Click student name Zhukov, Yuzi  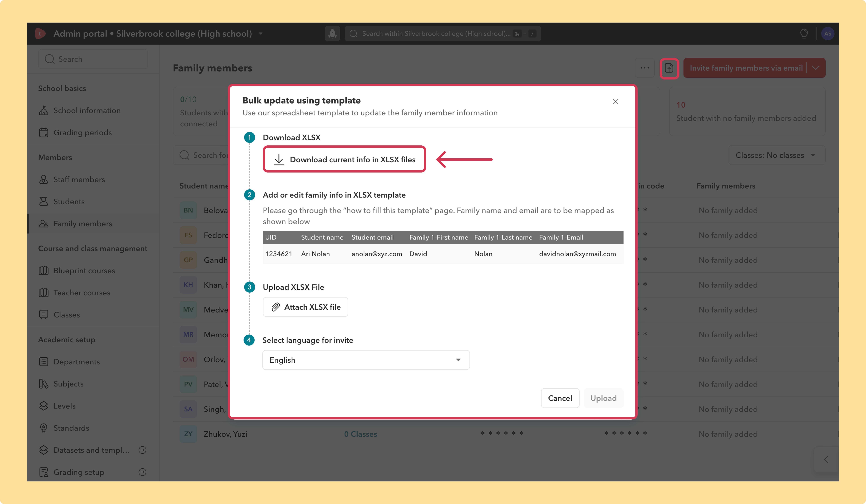225,434
